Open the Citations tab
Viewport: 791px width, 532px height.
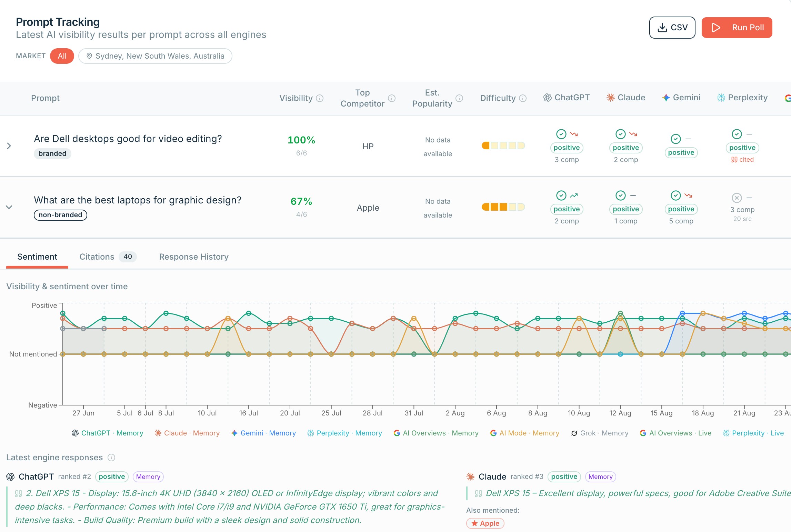point(108,257)
